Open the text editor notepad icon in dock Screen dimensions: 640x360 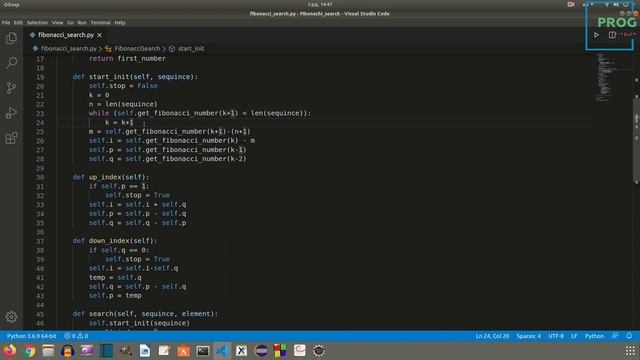click(x=164, y=351)
